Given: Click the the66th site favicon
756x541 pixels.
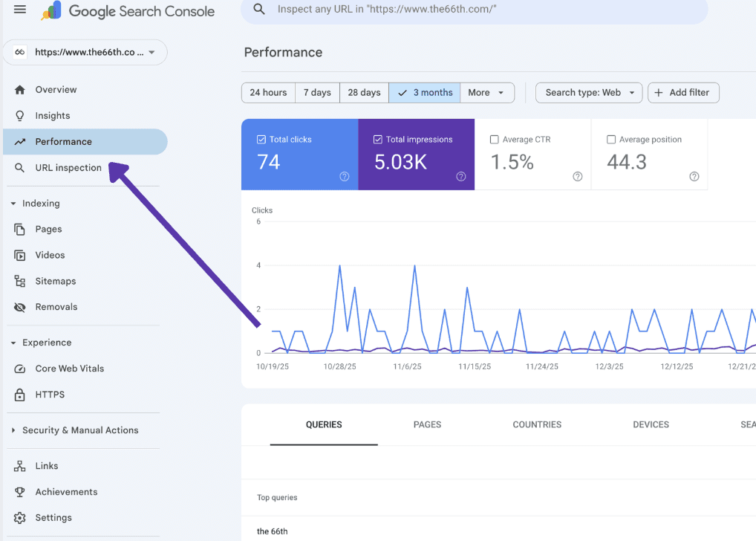Looking at the screenshot, I should point(20,52).
